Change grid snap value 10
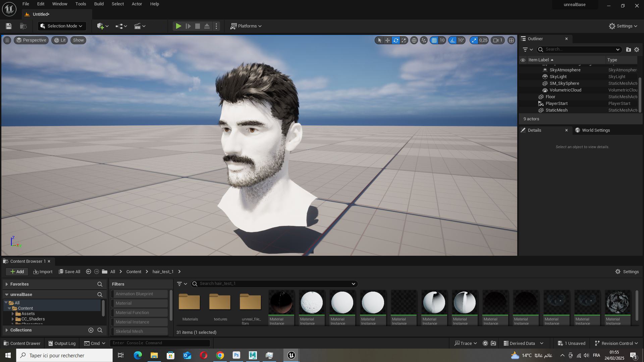 coord(442,40)
